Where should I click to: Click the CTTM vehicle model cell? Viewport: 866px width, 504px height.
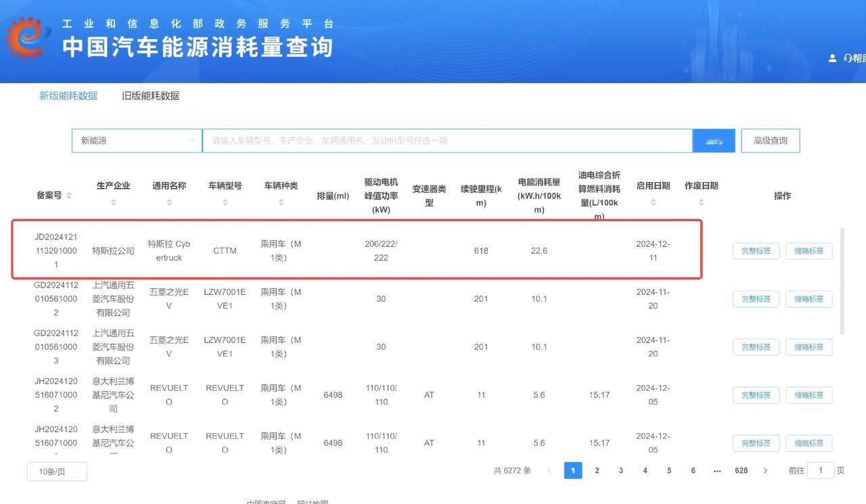(225, 251)
